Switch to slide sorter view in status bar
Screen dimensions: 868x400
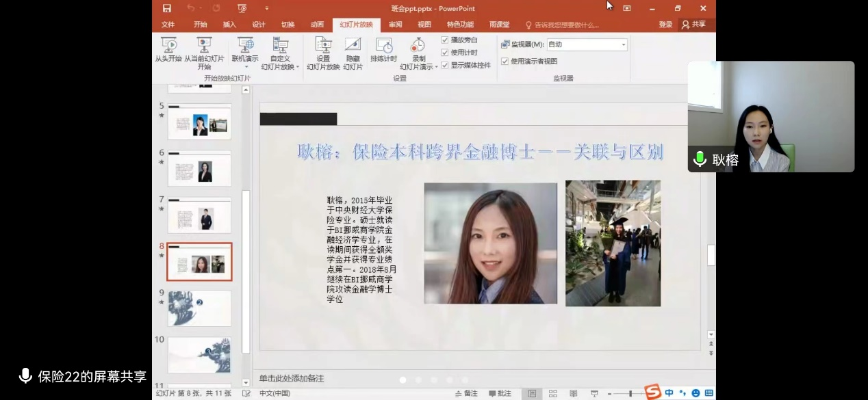552,394
